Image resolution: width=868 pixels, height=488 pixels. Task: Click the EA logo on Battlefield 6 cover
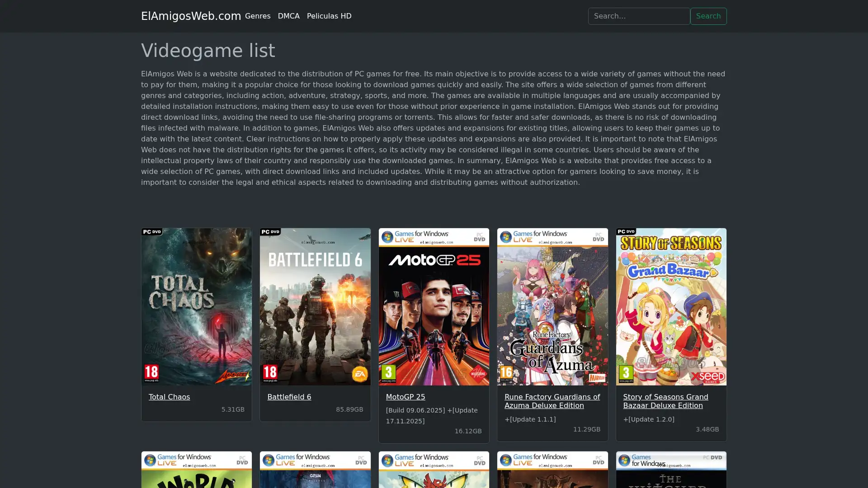[361, 374]
